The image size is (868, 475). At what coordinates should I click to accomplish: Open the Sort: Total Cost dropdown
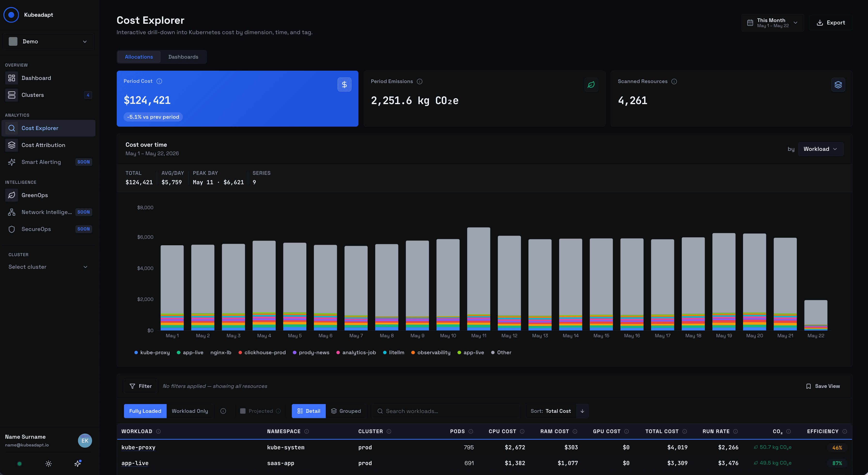pyautogui.click(x=550, y=411)
